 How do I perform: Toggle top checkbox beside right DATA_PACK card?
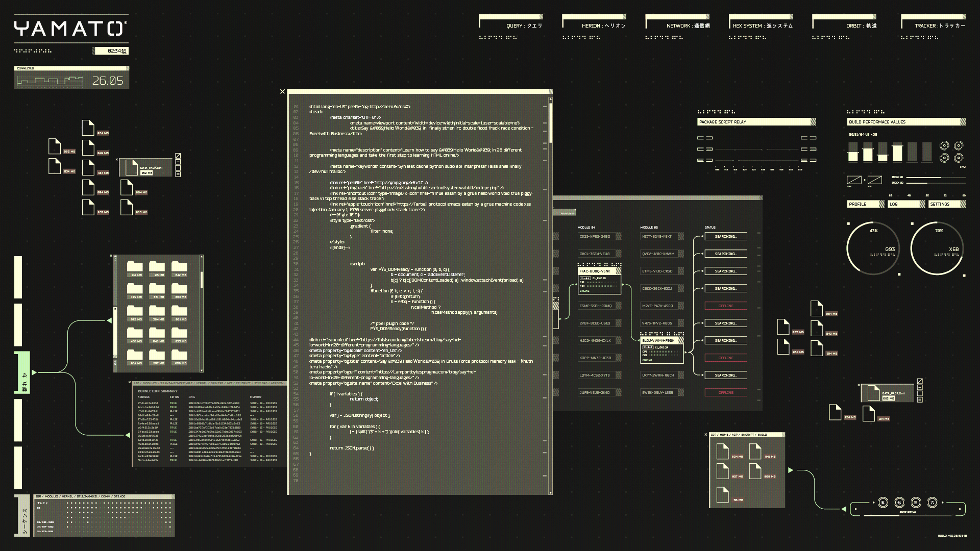tap(920, 382)
